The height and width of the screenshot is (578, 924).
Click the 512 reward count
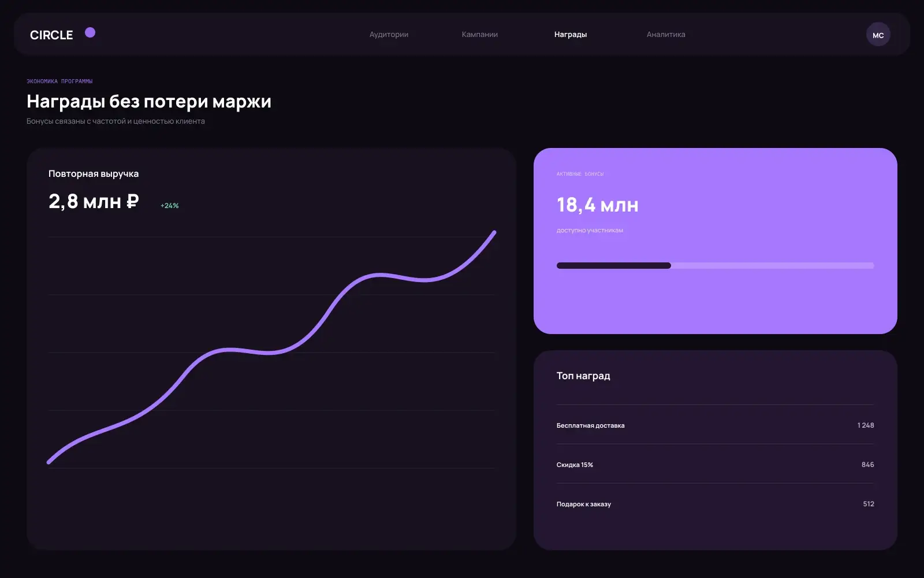(869, 504)
